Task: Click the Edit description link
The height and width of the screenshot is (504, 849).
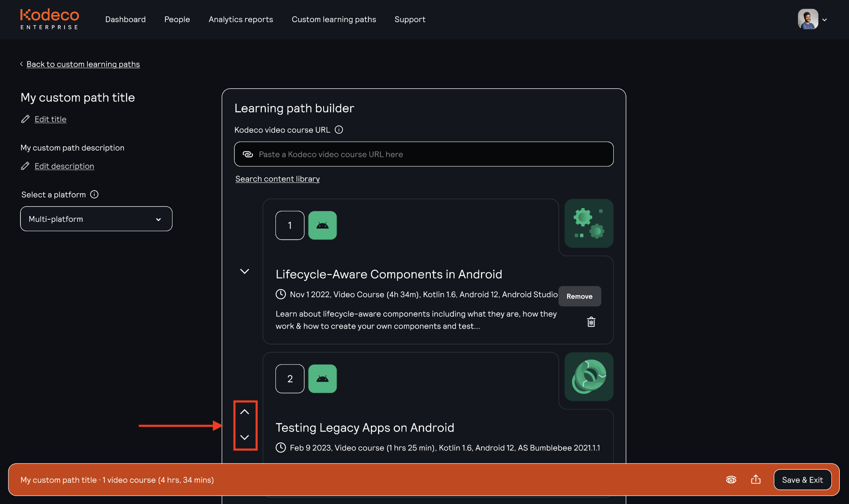Action: pyautogui.click(x=64, y=166)
